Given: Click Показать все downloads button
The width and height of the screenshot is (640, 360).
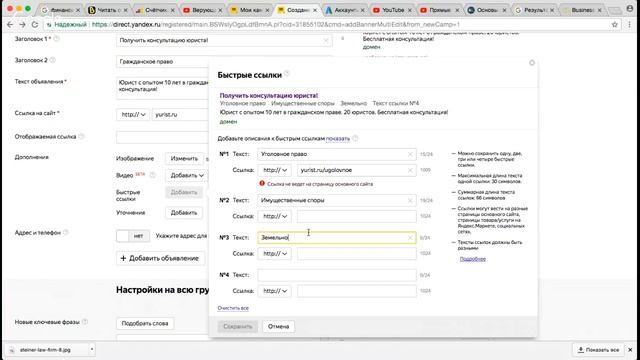Looking at the screenshot, I should (x=599, y=350).
